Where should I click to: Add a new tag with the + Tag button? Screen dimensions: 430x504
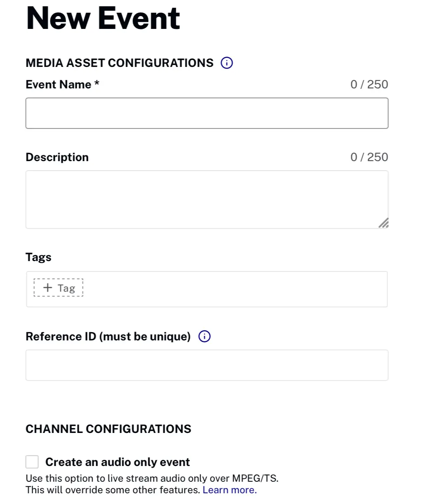pos(59,288)
